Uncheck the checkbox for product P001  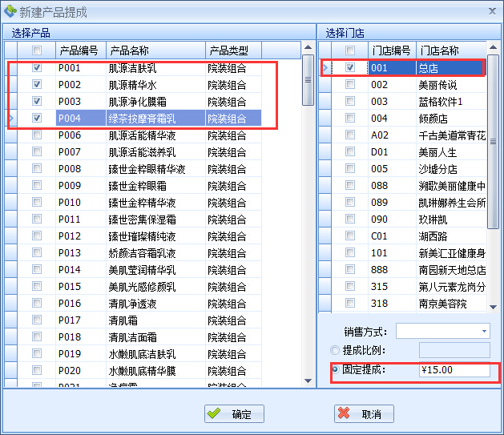(37, 68)
